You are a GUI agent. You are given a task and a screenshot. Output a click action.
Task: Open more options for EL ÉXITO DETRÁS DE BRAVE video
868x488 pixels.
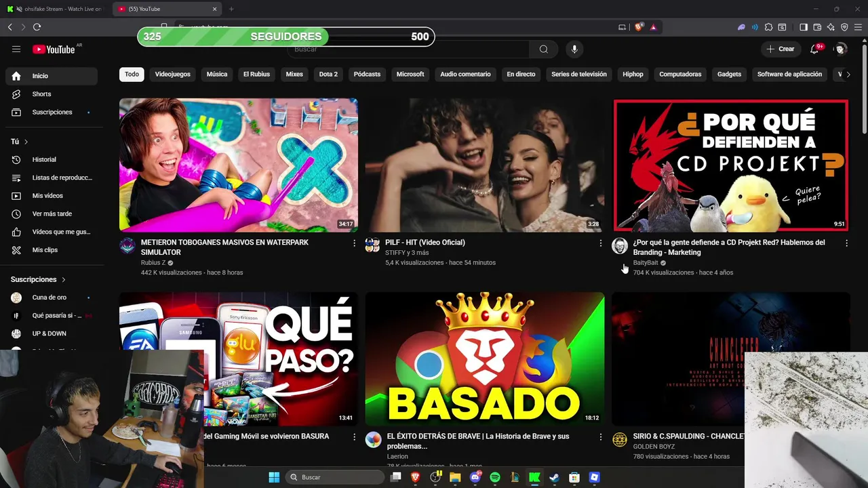[x=600, y=437]
